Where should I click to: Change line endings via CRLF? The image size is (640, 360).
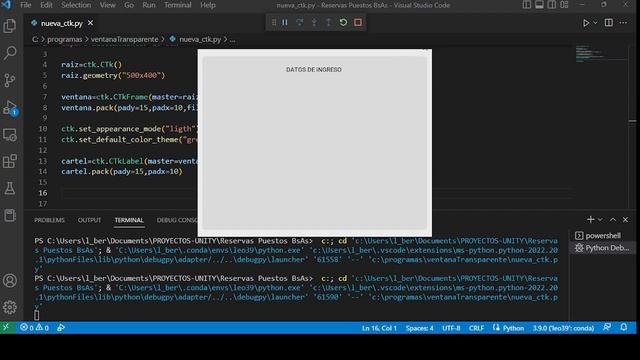click(476, 328)
